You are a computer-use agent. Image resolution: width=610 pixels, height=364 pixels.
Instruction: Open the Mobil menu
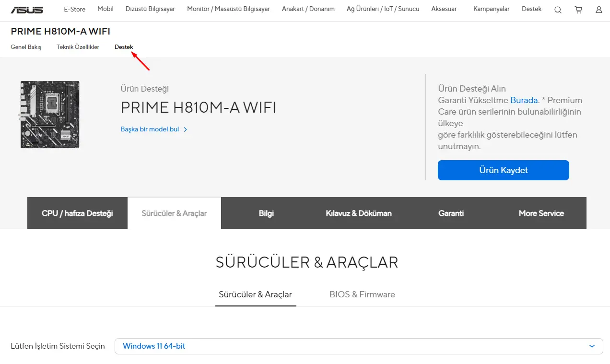[106, 9]
